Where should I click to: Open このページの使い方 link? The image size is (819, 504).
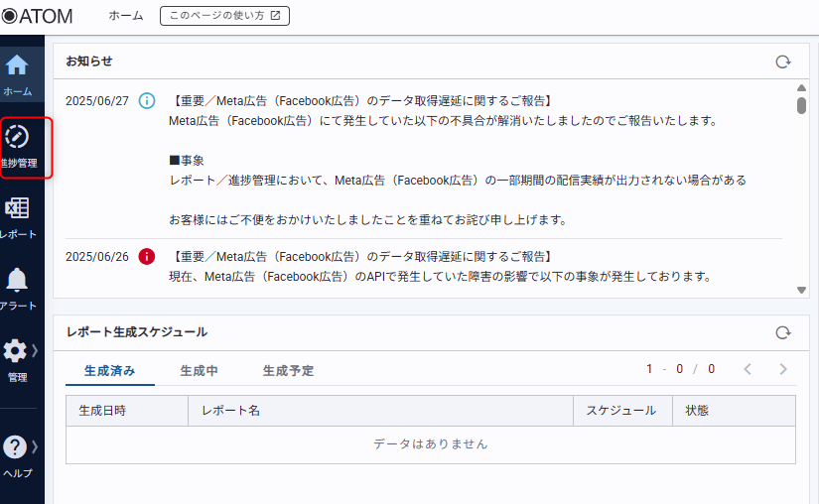224,16
